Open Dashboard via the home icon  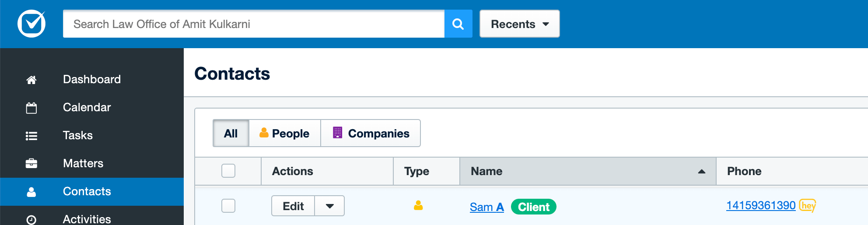[31, 80]
